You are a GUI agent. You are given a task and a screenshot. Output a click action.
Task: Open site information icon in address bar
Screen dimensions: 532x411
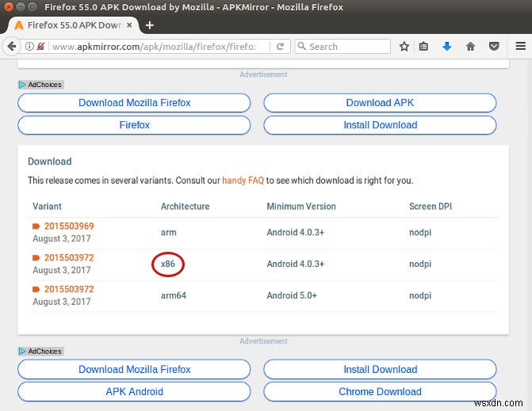[x=29, y=46]
